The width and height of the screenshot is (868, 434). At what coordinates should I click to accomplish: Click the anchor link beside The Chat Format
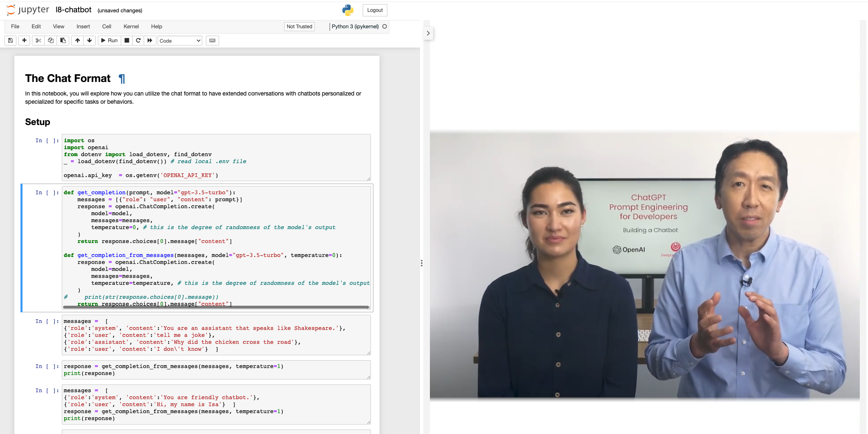[122, 79]
